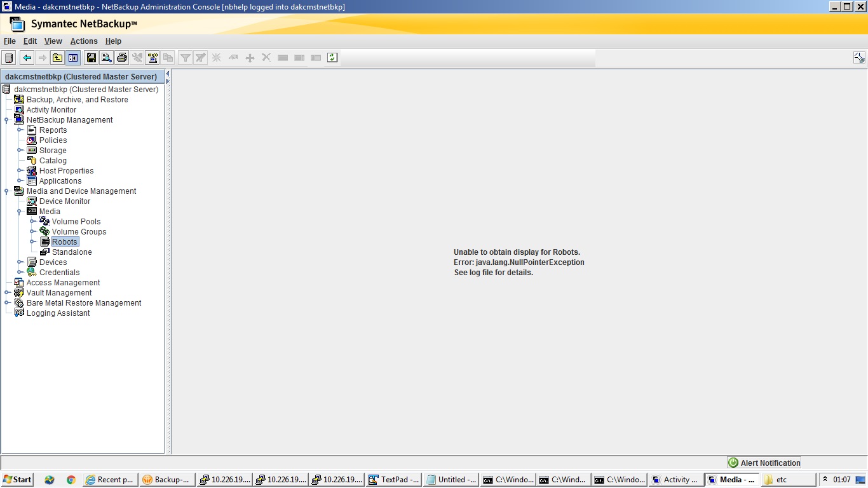Expand the Credentials node
The image size is (868, 488).
tap(20, 273)
